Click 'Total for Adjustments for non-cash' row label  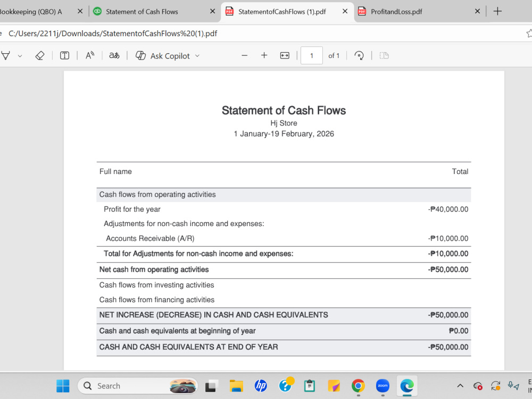coord(198,254)
